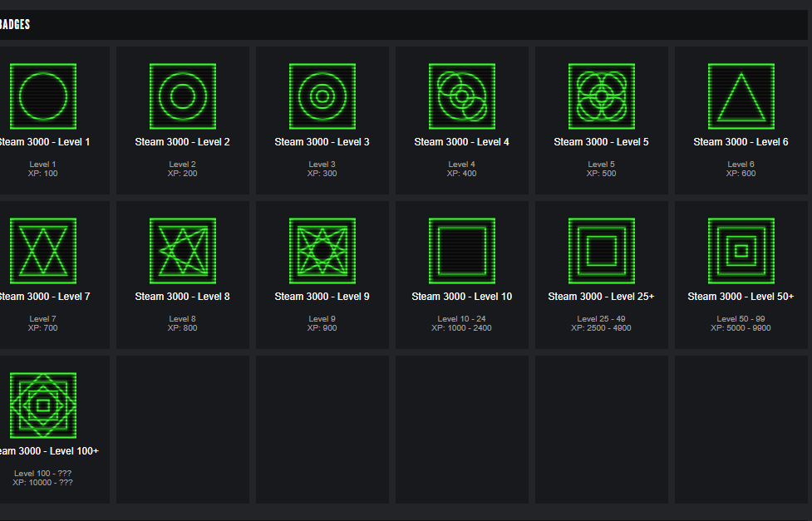
Task: Click the Level 4 overlapping circles badge icon
Action: click(x=462, y=96)
